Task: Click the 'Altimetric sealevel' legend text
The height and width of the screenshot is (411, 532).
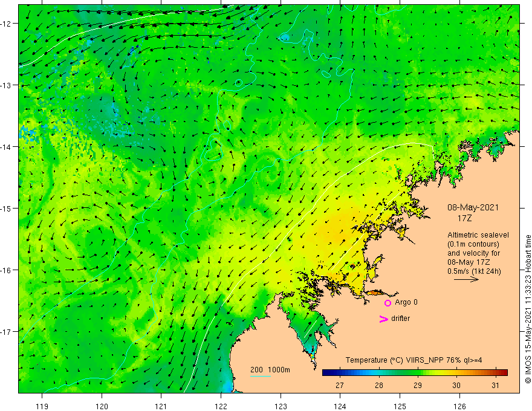Action: point(478,235)
